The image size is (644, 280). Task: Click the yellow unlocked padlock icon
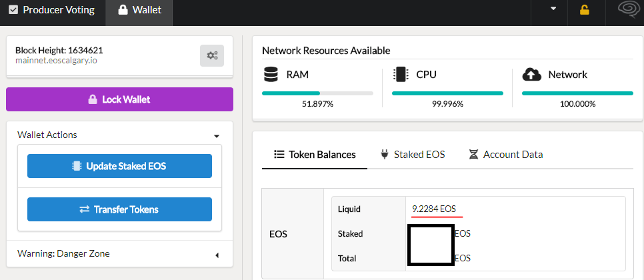pos(585,10)
